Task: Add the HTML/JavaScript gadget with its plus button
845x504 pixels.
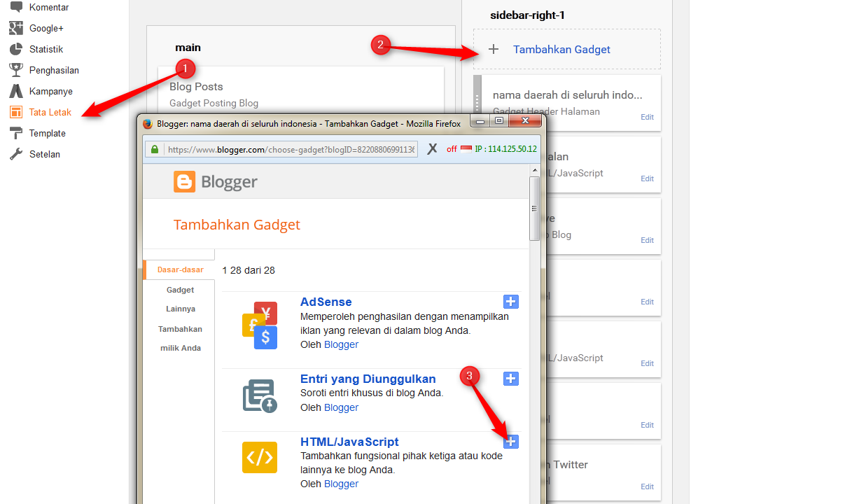Action: tap(511, 442)
